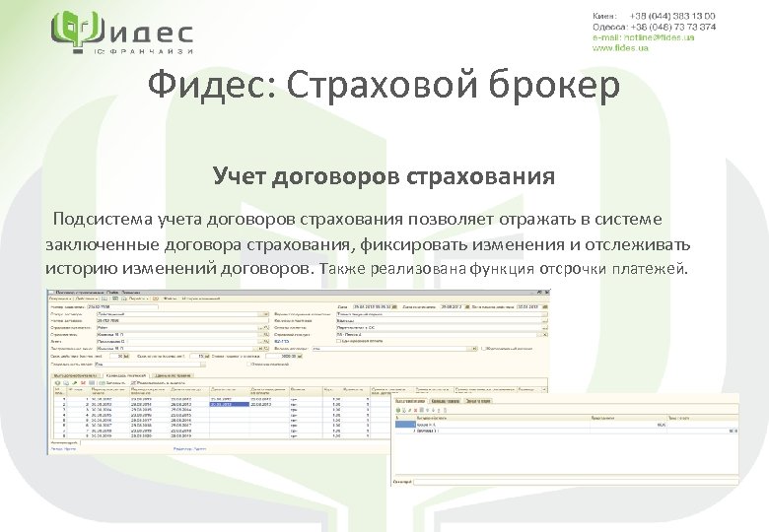Viewport: 769px width, 532px height.
Task: Open the Статус договора dropdown list
Action: tap(265, 314)
